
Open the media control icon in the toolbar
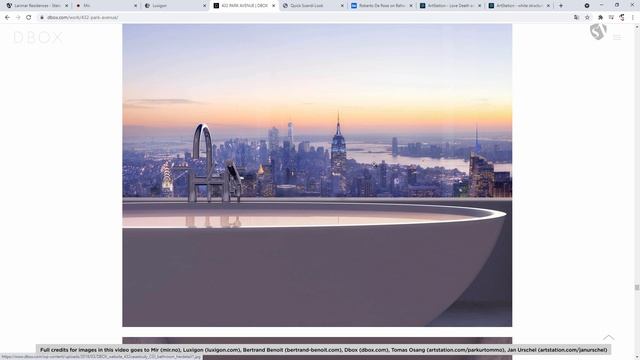(x=611, y=18)
